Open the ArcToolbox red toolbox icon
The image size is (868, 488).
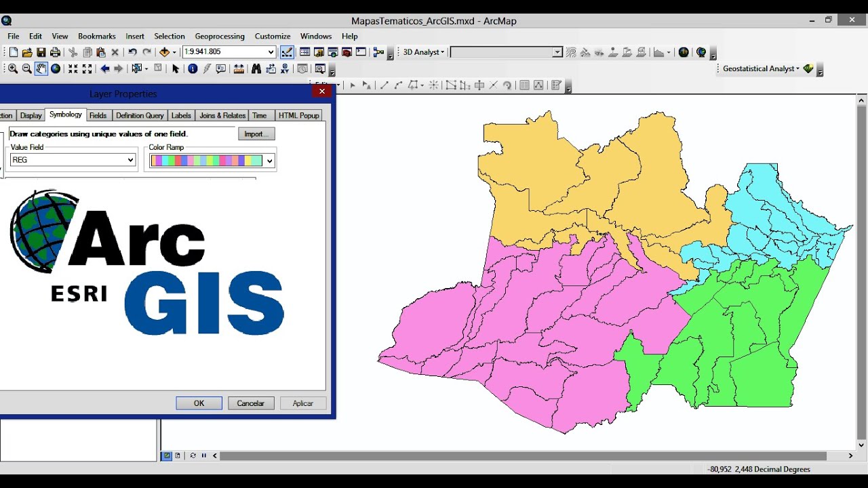click(347, 52)
